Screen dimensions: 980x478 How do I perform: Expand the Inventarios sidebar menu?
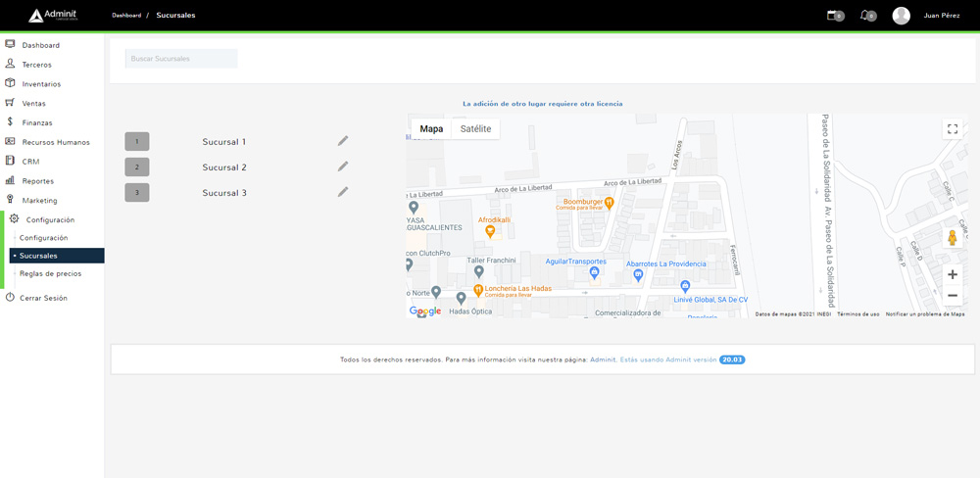[x=41, y=84]
